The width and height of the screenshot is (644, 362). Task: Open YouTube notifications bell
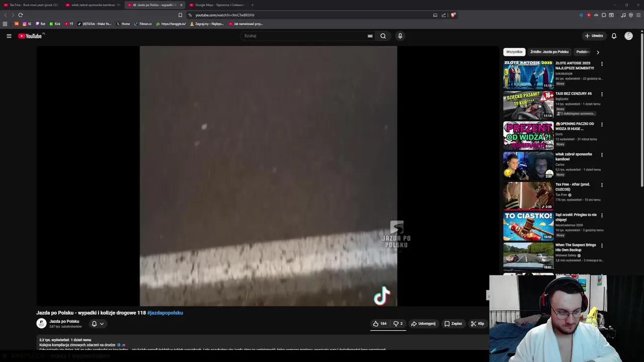pyautogui.click(x=614, y=36)
